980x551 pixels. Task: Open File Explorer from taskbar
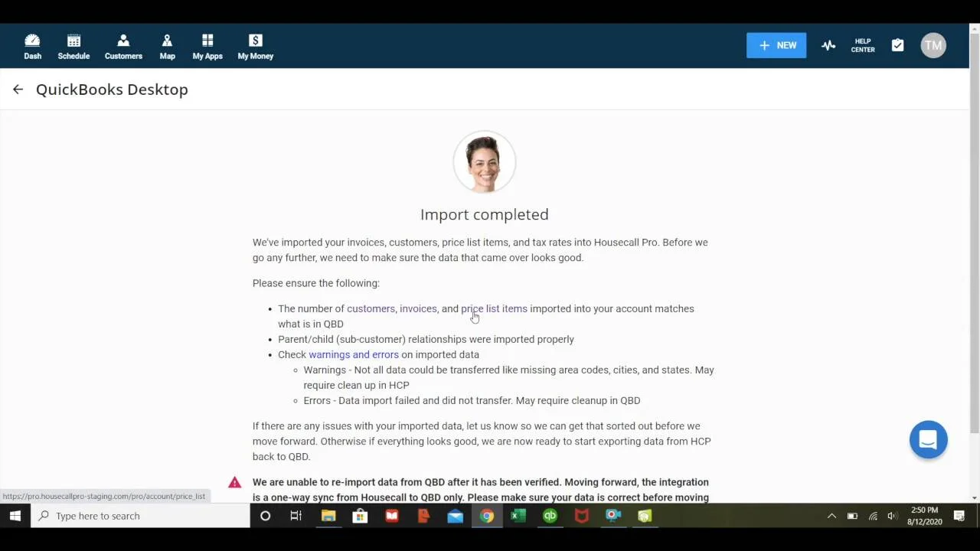[328, 516]
